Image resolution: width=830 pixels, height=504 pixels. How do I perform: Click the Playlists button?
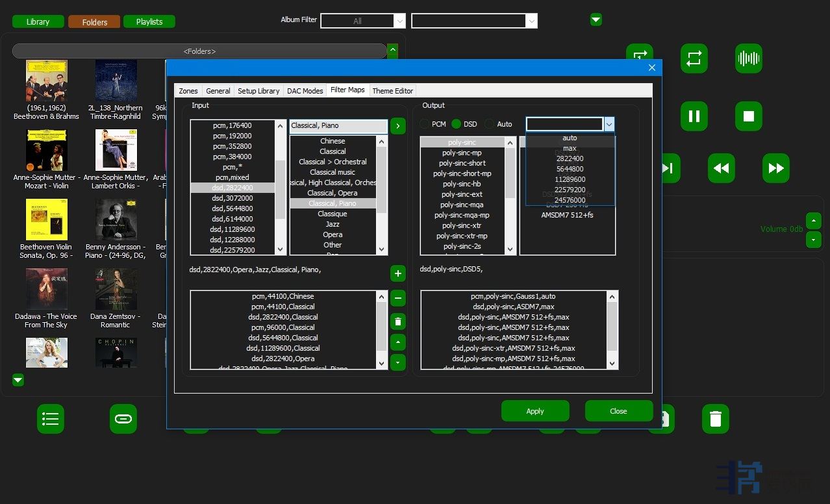coord(149,22)
